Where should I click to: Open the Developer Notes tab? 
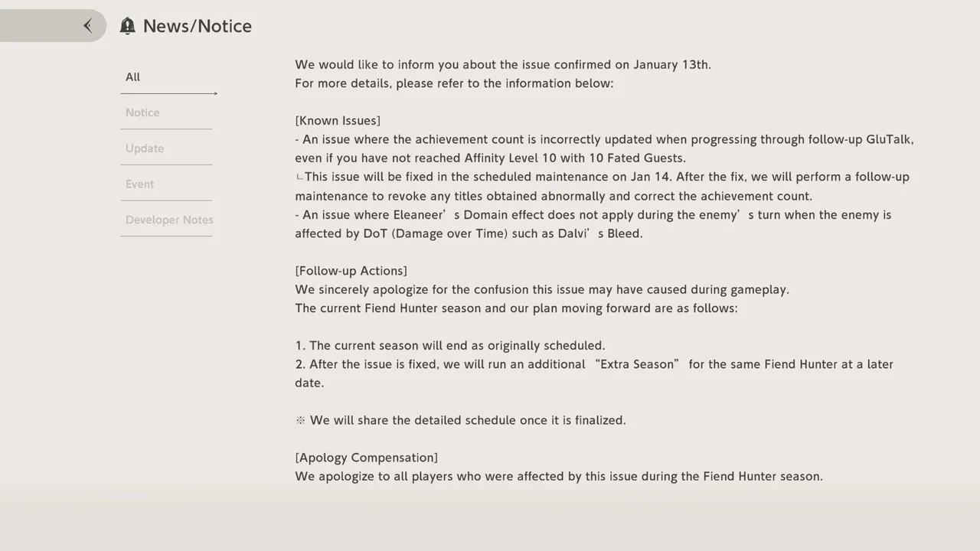(x=169, y=220)
